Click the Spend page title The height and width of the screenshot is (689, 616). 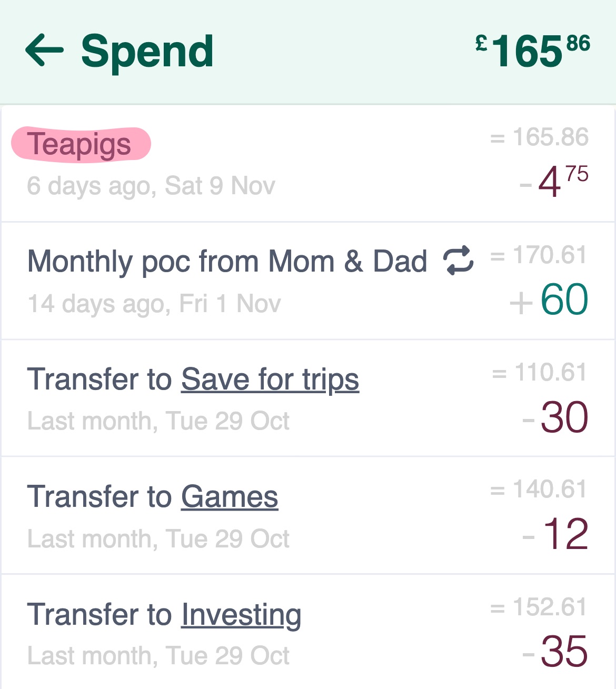147,52
